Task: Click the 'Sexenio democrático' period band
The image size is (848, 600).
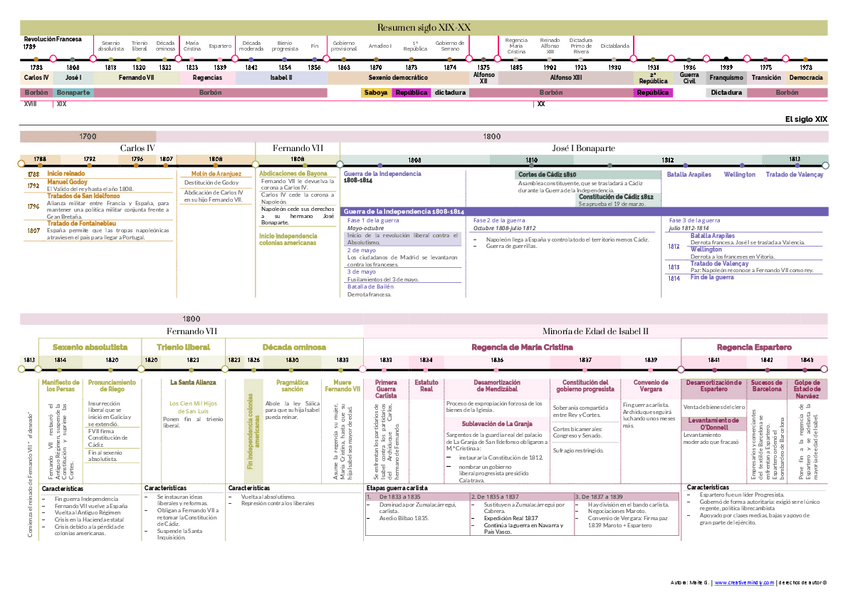Action: 398,77
